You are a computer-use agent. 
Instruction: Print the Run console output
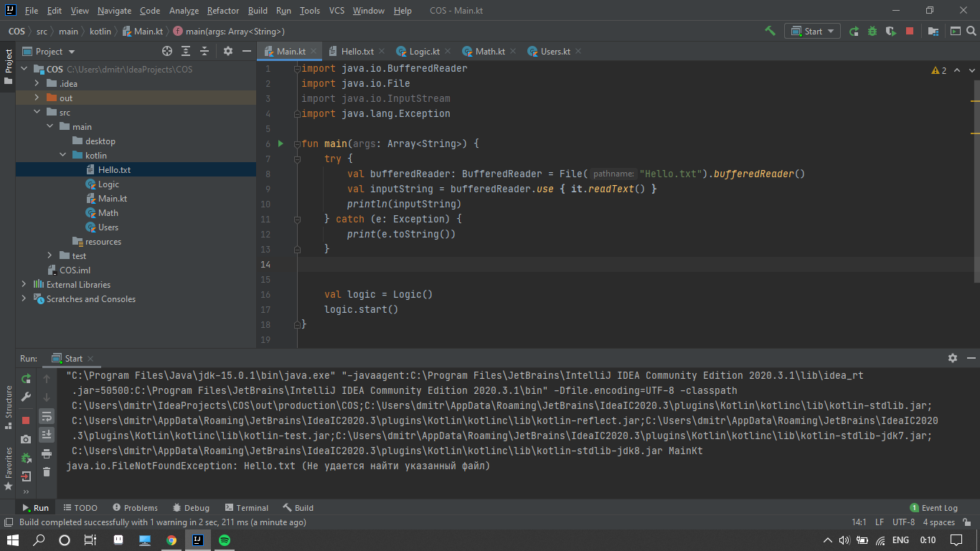47,453
